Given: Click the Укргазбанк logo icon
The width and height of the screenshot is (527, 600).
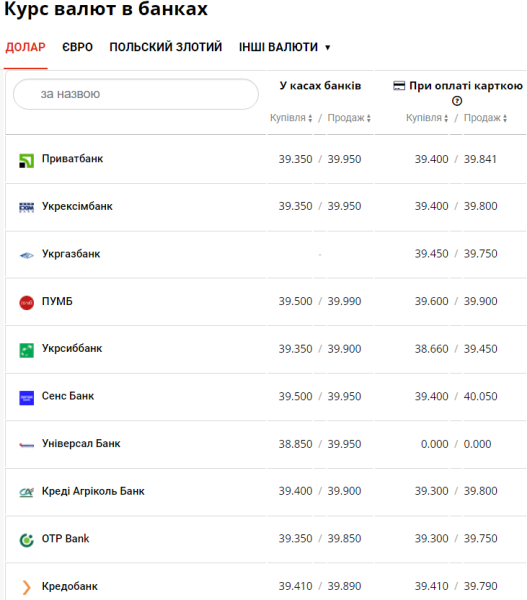Looking at the screenshot, I should 26,255.
